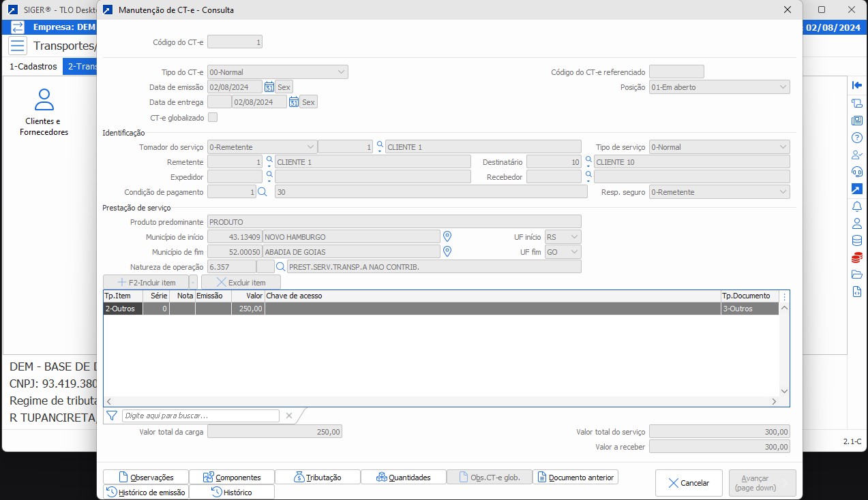Click search magnifier beside Condição de pagamento
868x500 pixels.
[263, 192]
